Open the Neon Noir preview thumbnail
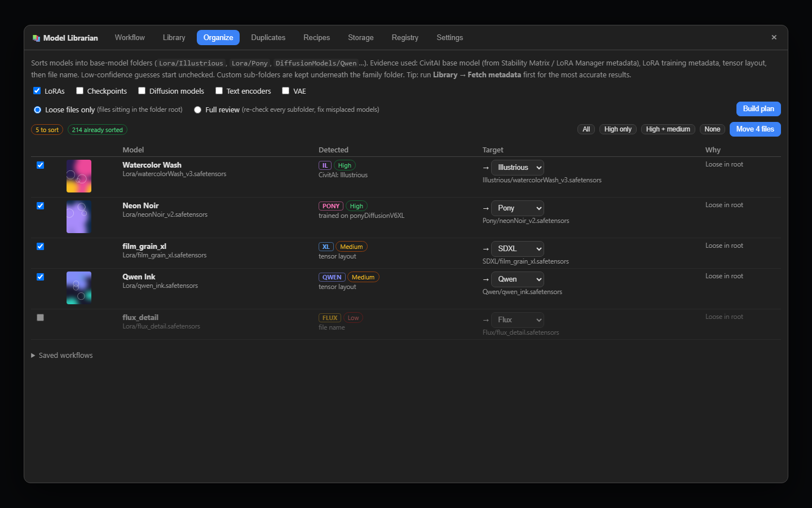Image resolution: width=812 pixels, height=508 pixels. [x=79, y=217]
